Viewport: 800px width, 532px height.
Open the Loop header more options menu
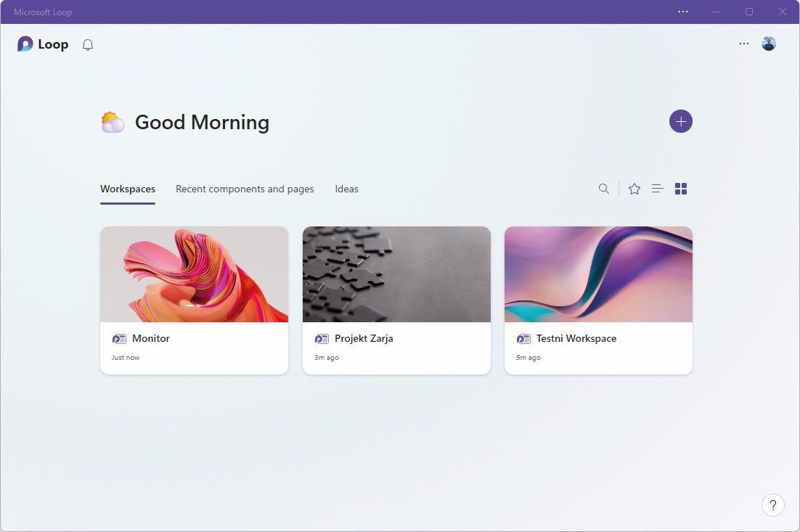coord(744,44)
